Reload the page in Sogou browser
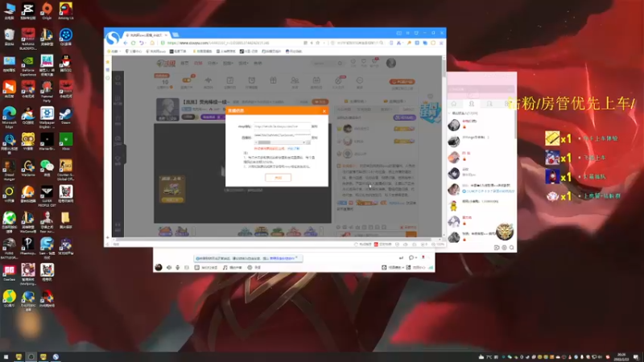644x362 pixels. coord(134,43)
